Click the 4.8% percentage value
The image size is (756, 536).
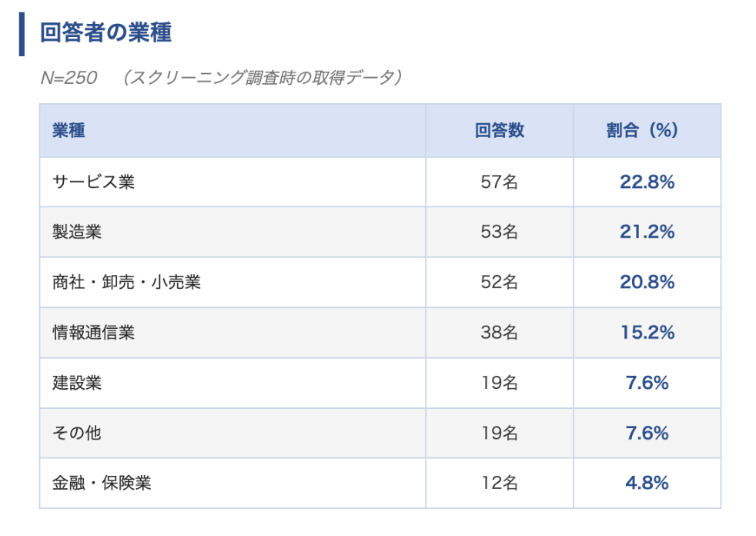[x=647, y=483]
